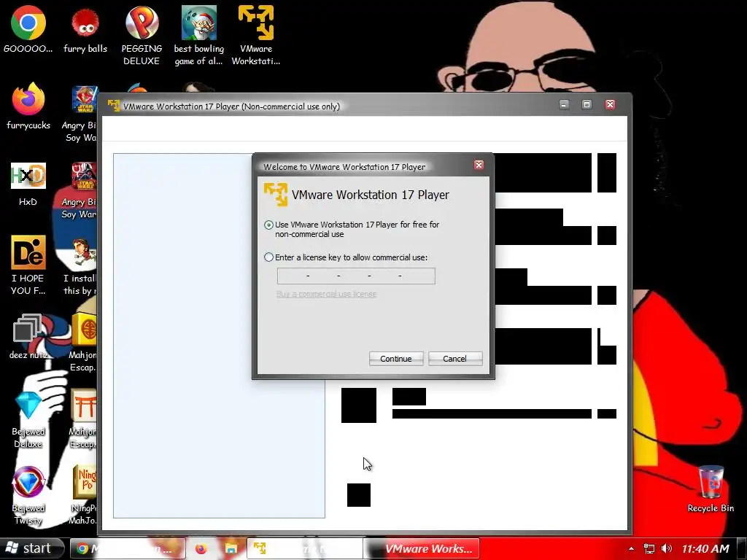Screen dimensions: 747x560
Task: Close the Welcome to VMware Workstation dialog
Action: coord(479,165)
